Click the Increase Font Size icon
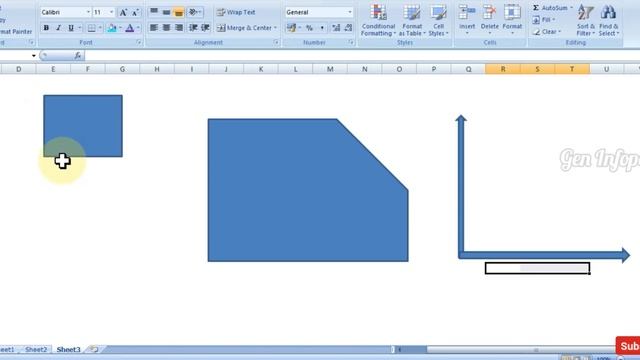The width and height of the screenshot is (640, 360). (123, 13)
